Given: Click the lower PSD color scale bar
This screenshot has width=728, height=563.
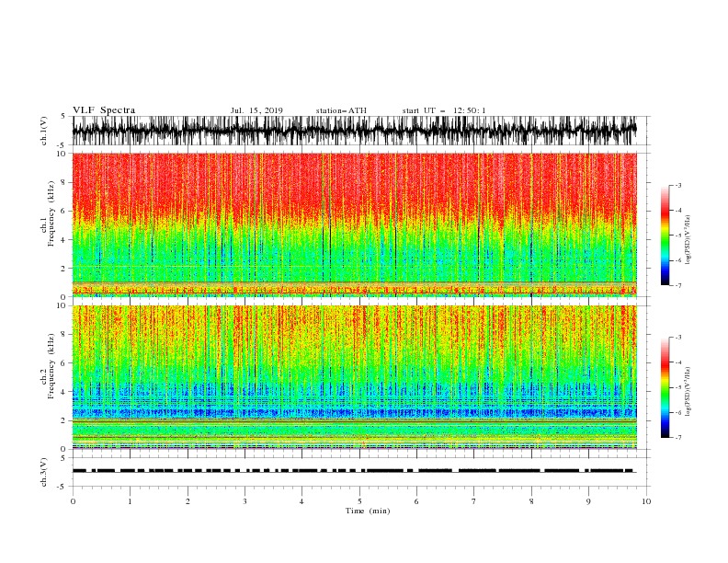Looking at the screenshot, I should 665,387.
